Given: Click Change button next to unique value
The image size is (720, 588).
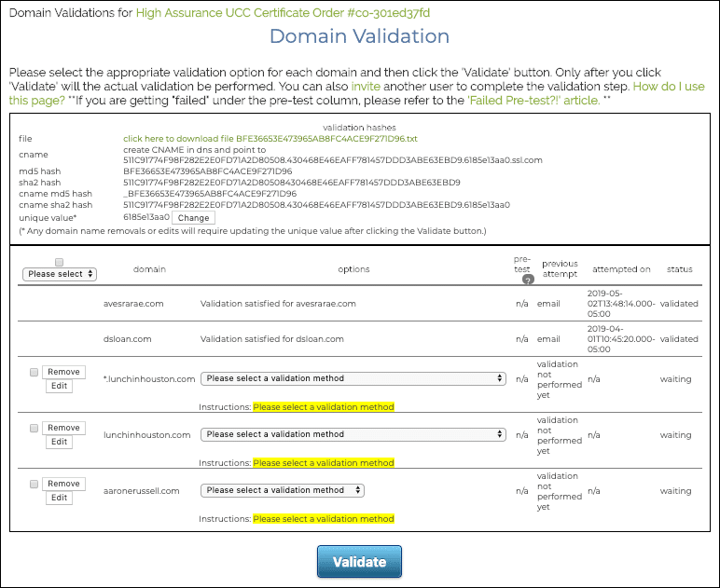Looking at the screenshot, I should [194, 217].
